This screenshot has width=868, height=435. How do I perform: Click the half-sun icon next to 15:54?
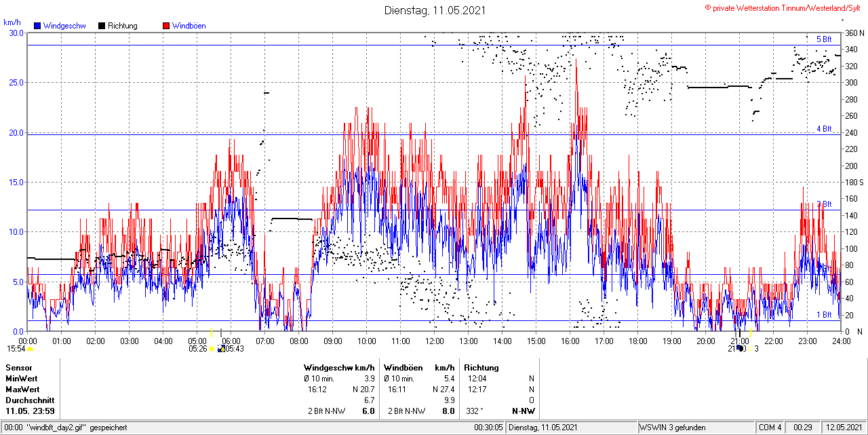tap(30, 349)
